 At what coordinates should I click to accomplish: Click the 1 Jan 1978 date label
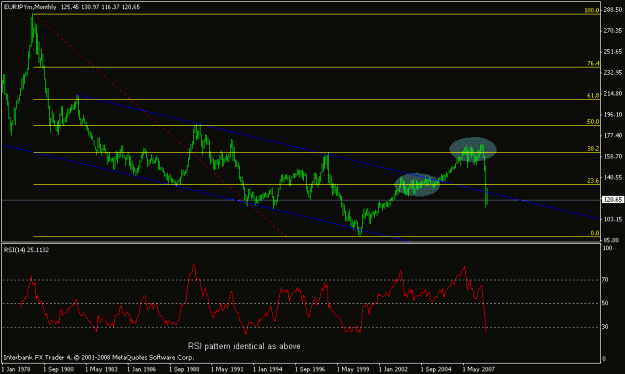pos(16,369)
